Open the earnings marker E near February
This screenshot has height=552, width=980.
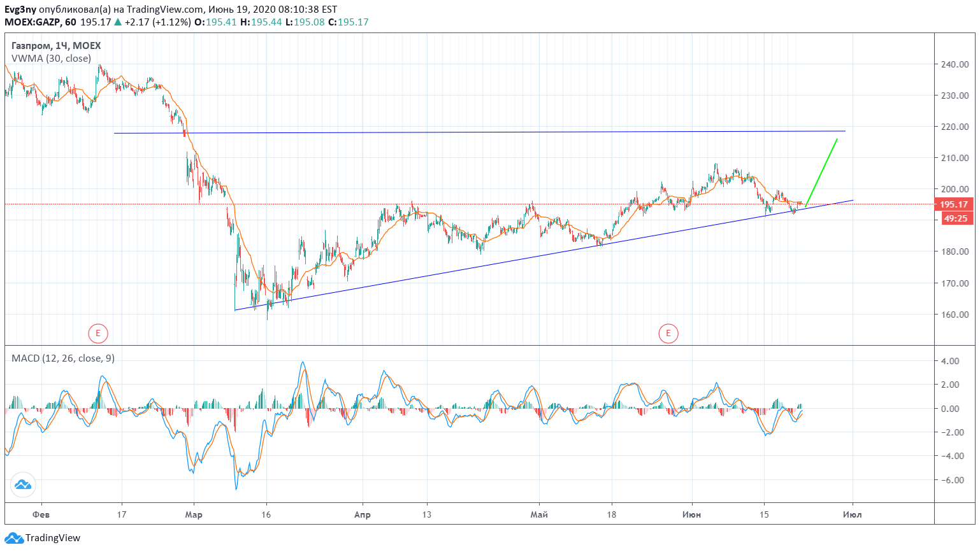click(x=97, y=332)
